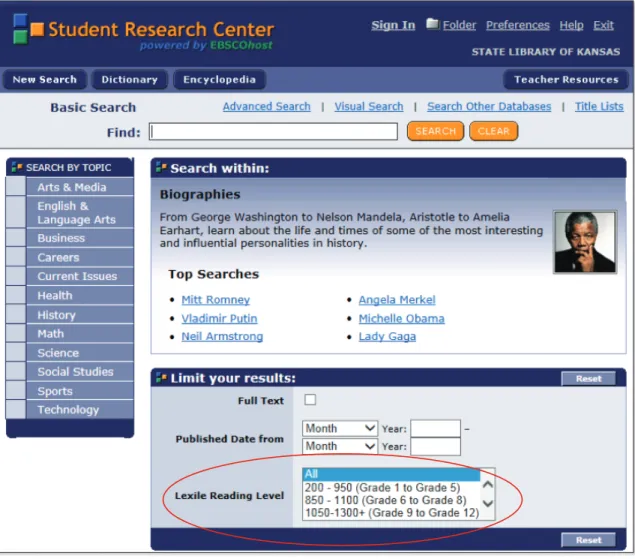Go to Visual Search
This screenshot has width=635, height=559.
click(369, 106)
